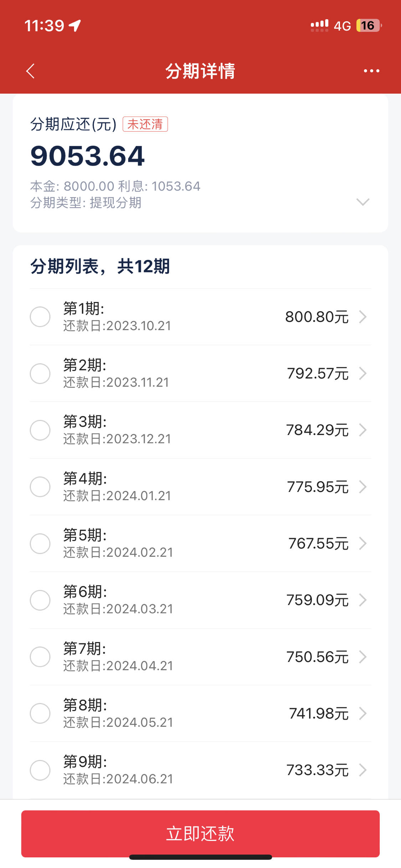
Task: Open the 第5期 installment entry
Action: 200,543
